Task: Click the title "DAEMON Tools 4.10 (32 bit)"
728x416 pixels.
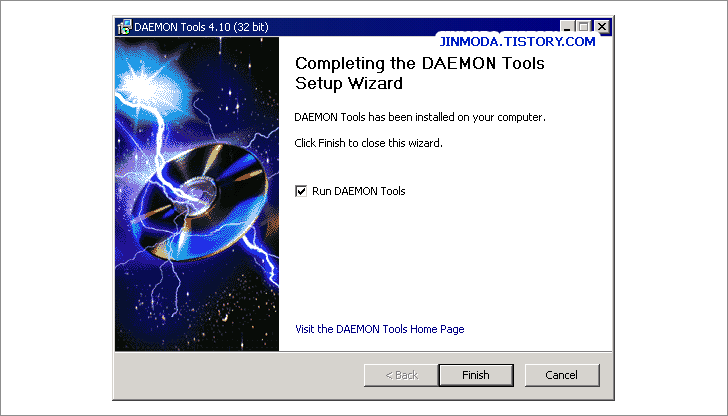Action: coord(201,27)
